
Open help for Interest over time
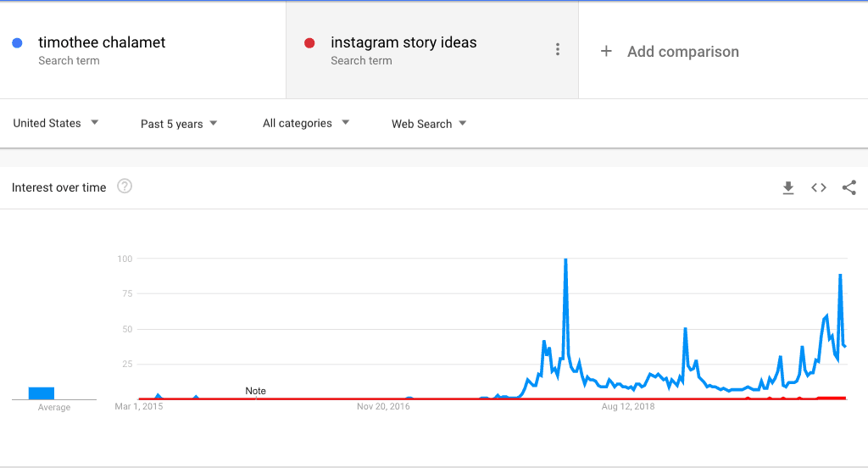[x=125, y=186]
